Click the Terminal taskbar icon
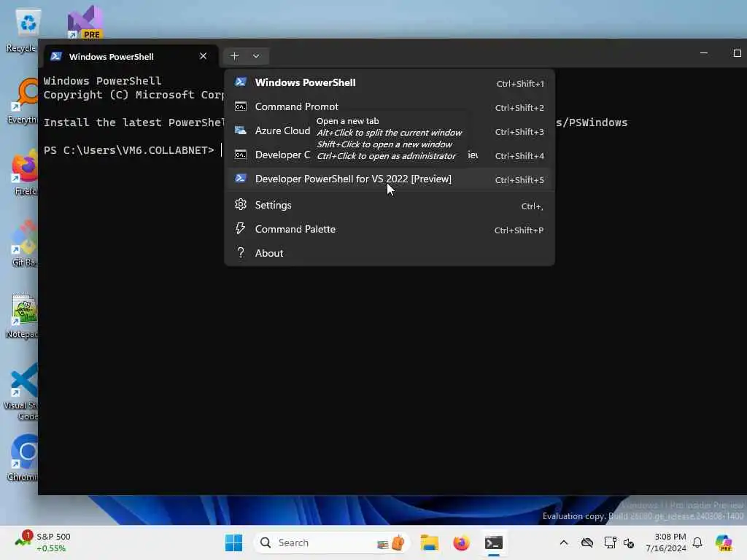This screenshot has width=747, height=560. point(494,542)
